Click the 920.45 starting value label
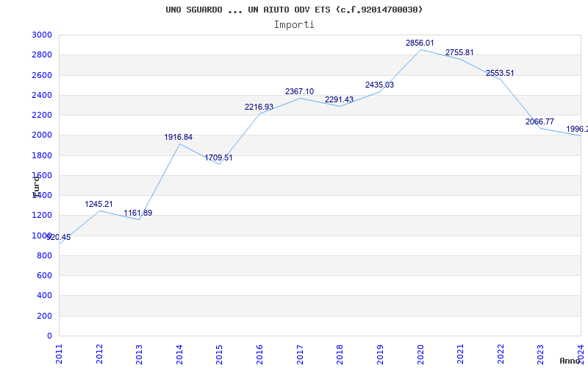 [59, 237]
